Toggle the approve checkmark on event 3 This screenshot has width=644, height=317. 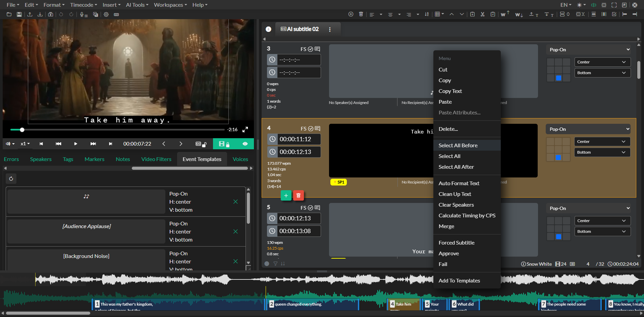pos(311,49)
